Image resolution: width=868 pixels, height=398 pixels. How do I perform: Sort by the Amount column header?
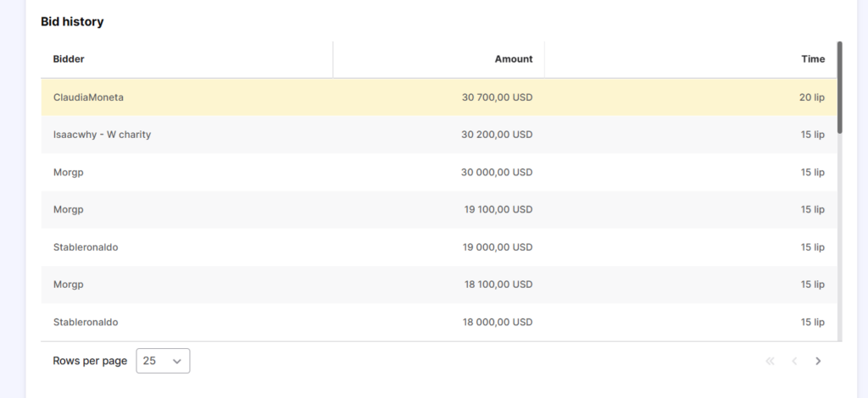coord(513,59)
